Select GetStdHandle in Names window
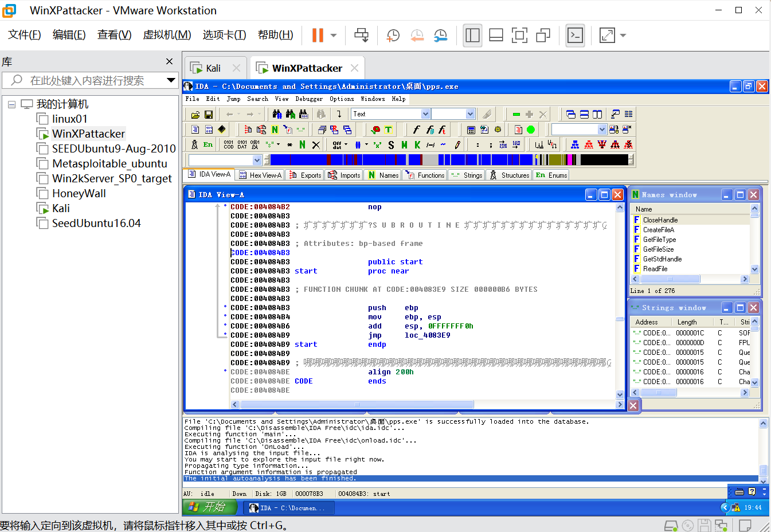771x532 pixels. pos(662,259)
